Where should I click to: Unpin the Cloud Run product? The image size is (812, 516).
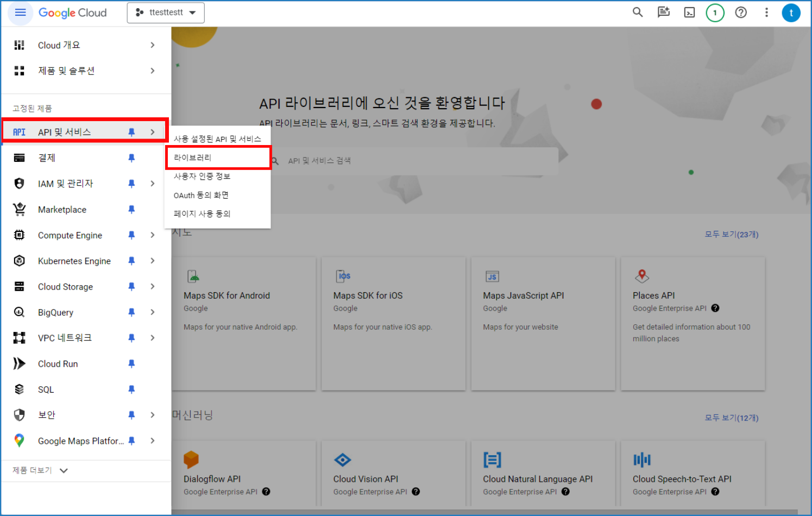point(131,364)
